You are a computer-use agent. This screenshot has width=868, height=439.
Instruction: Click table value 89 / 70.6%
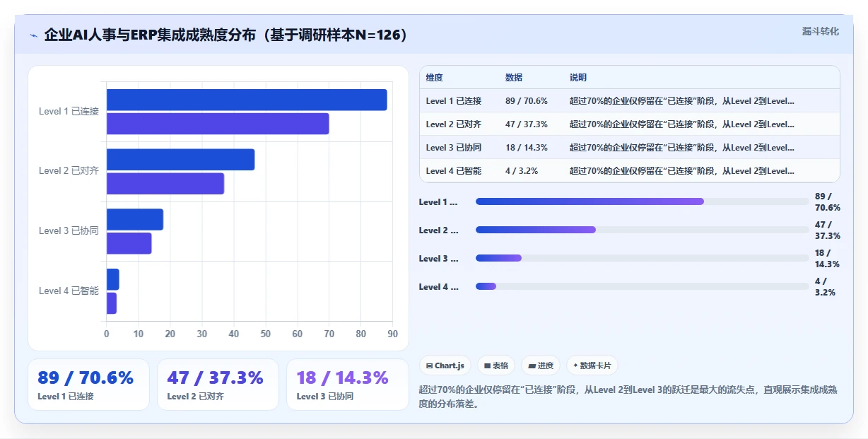[x=527, y=101]
